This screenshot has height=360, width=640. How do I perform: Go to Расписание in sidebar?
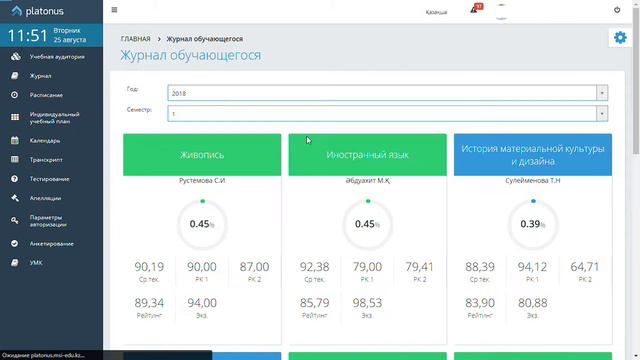tap(46, 95)
